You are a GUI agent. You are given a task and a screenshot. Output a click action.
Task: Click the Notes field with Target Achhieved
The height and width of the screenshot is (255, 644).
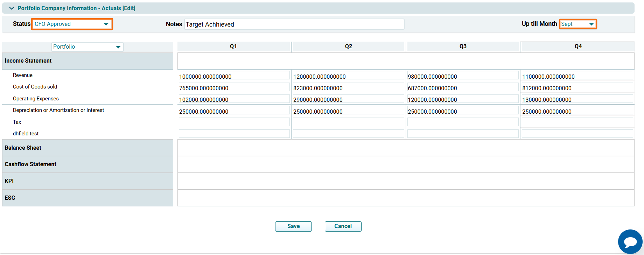coord(294,24)
